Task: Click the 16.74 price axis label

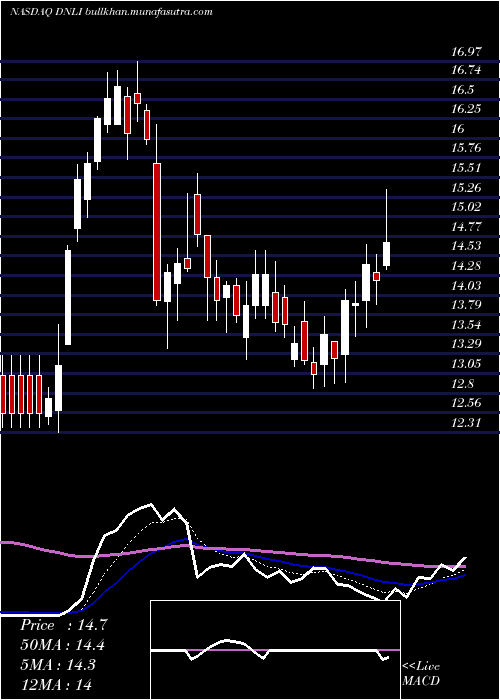Action: pos(466,70)
